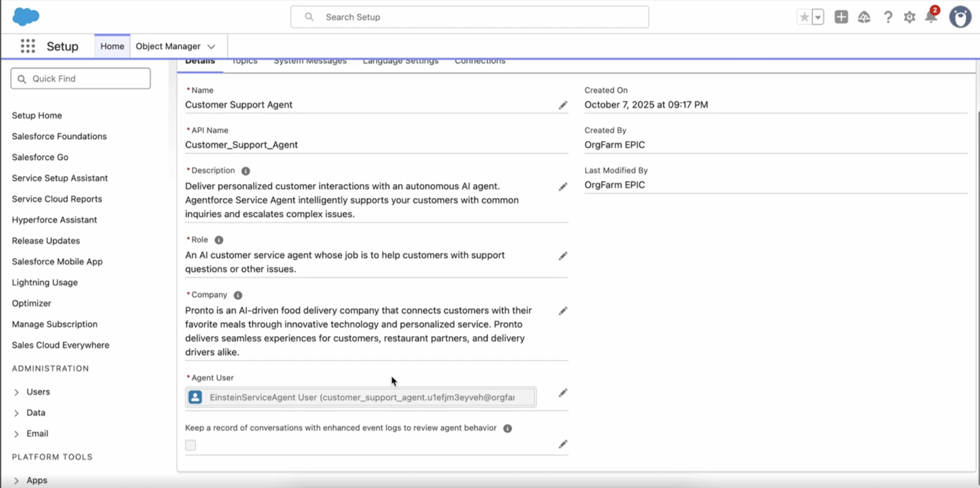Viewport: 980px width, 488px height.
Task: Open Manage Subscription link
Action: pyautogui.click(x=55, y=324)
